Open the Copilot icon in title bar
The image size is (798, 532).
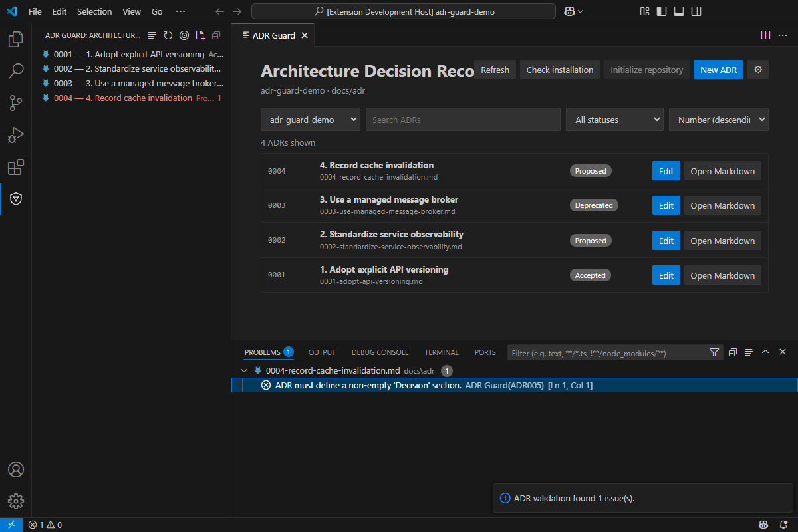click(570, 11)
